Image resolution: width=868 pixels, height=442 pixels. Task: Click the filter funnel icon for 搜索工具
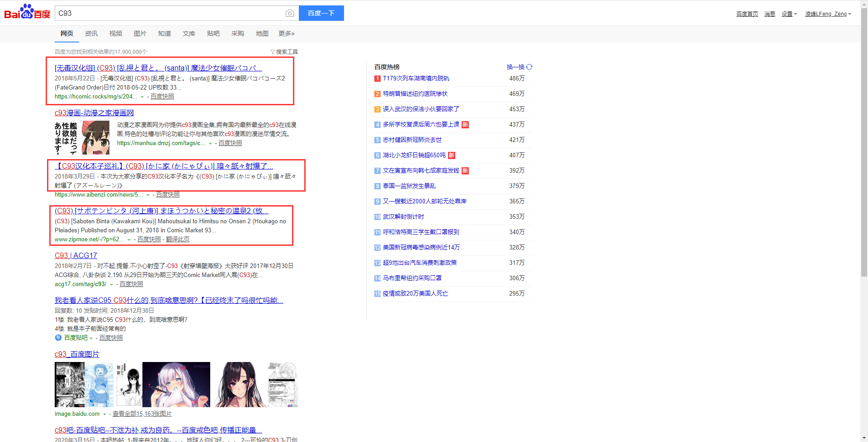point(273,52)
